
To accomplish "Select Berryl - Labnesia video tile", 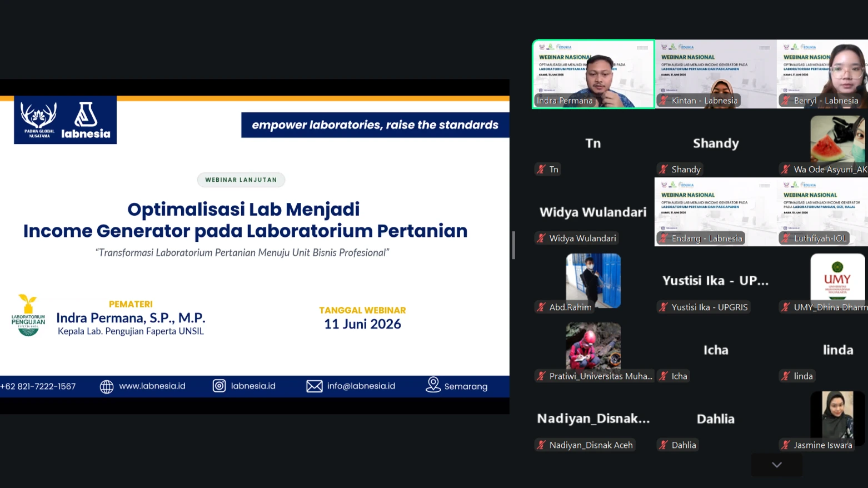I will click(x=822, y=74).
